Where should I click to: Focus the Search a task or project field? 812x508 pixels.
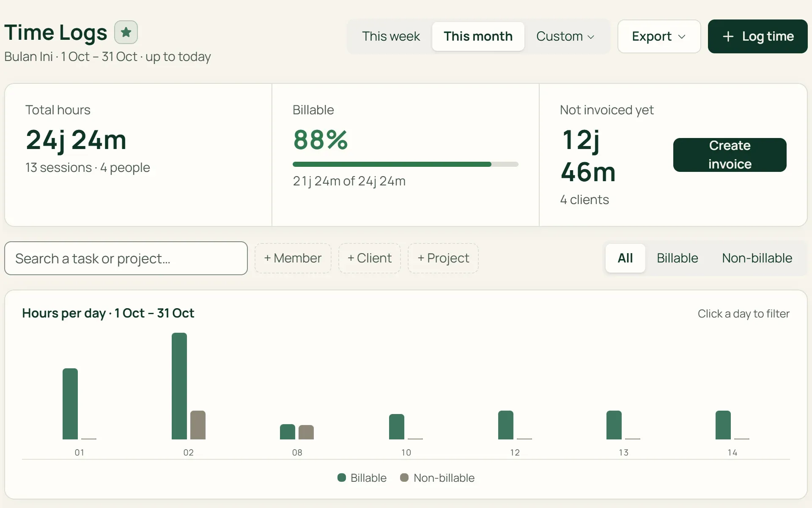coord(126,258)
